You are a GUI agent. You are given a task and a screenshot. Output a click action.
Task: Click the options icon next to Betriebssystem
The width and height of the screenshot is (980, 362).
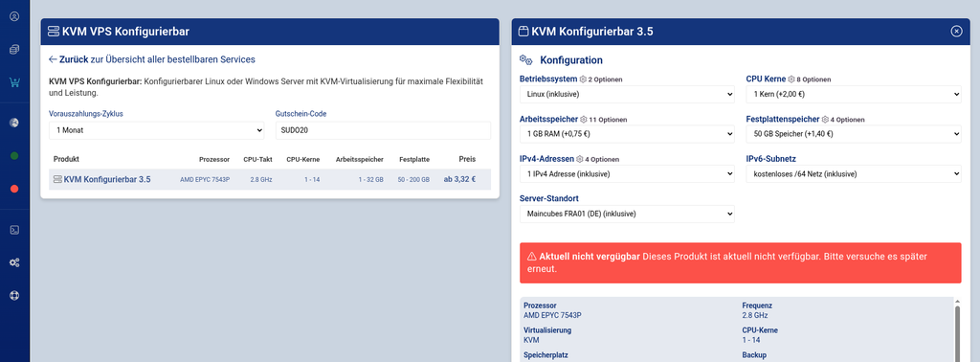click(x=583, y=79)
